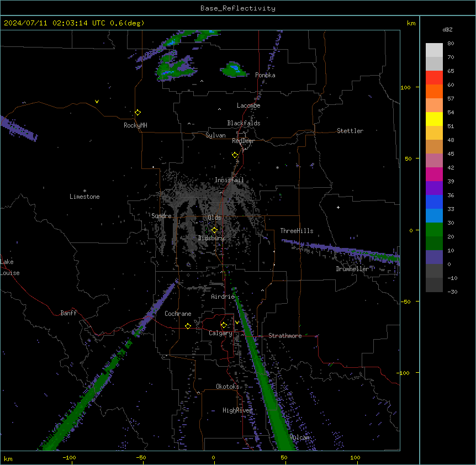Select the yellow diamond marker near Cochrane
The height and width of the screenshot is (465, 476).
coord(188,326)
